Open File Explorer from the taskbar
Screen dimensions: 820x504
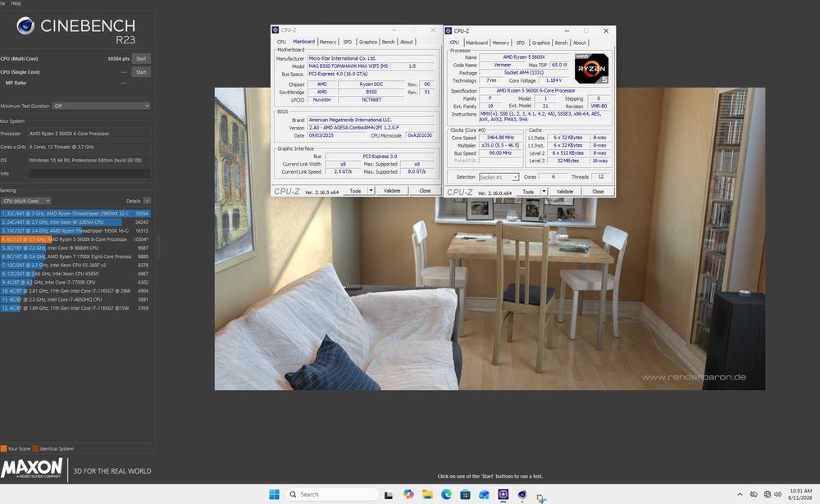pyautogui.click(x=427, y=495)
